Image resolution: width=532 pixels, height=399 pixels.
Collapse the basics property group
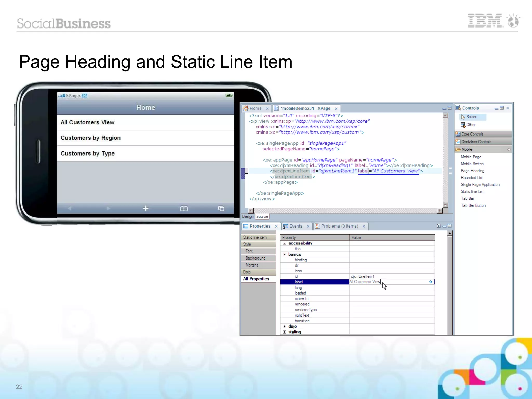point(284,255)
